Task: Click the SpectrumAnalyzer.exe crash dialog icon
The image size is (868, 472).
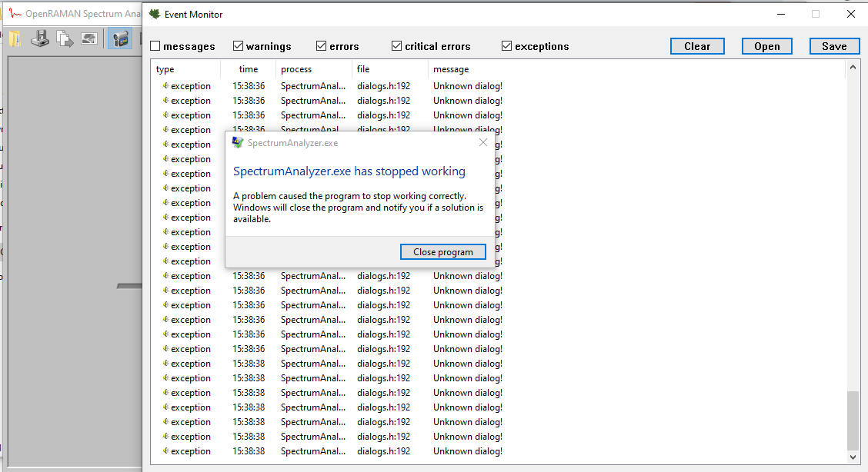Action: click(238, 143)
